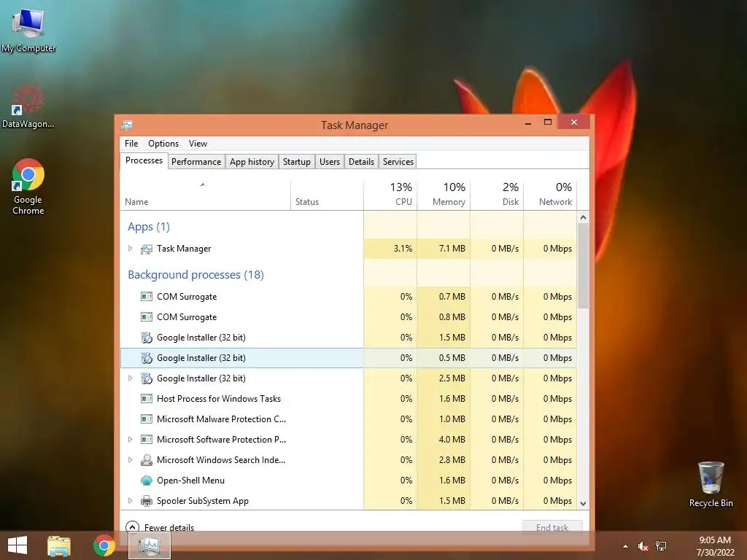Expand the Task Manager app row
The width and height of the screenshot is (747, 560).
tap(130, 249)
